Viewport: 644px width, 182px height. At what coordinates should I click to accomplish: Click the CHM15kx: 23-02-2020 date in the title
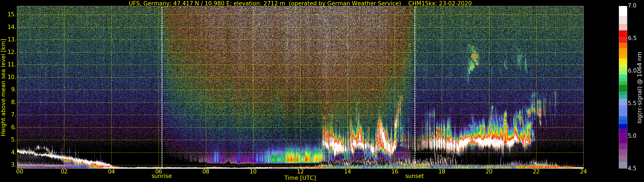pos(440,3)
